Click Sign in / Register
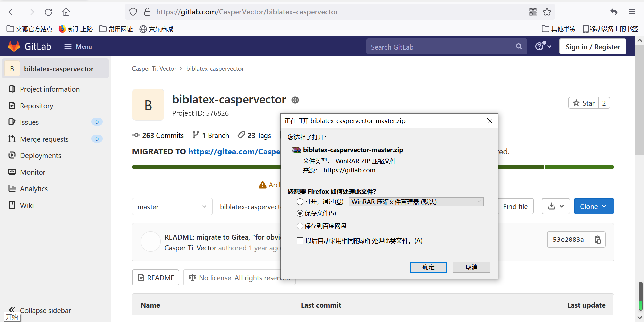 tap(593, 46)
